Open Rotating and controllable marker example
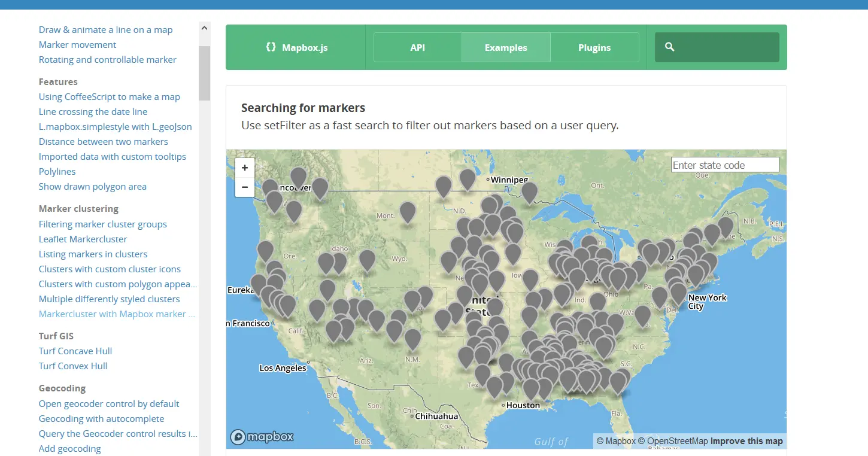Viewport: 868px width, 456px height. click(x=108, y=59)
